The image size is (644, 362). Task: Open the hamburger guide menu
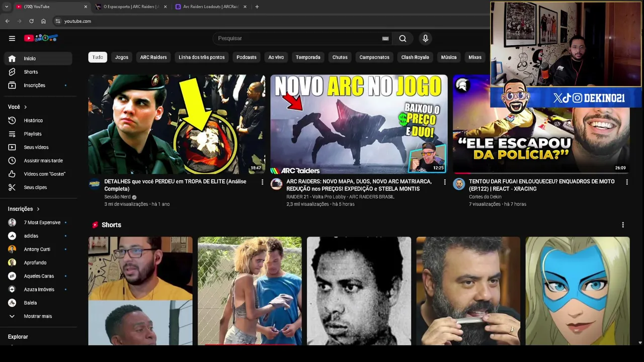[x=12, y=38]
